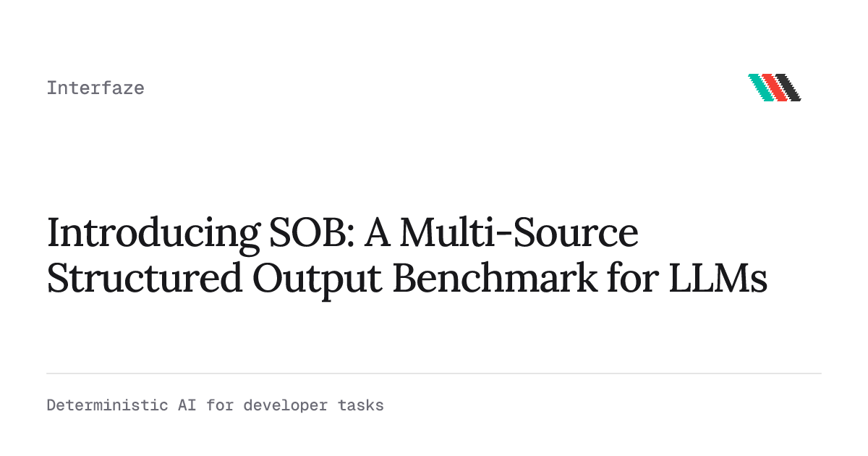868x456 pixels.
Task: Click the word "tasks" in the tagline
Action: click(360, 405)
